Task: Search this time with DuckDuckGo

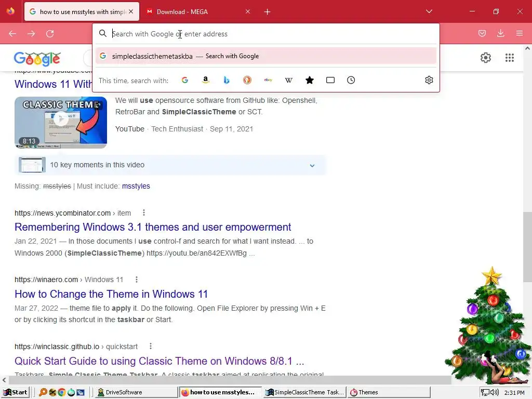Action: [247, 80]
